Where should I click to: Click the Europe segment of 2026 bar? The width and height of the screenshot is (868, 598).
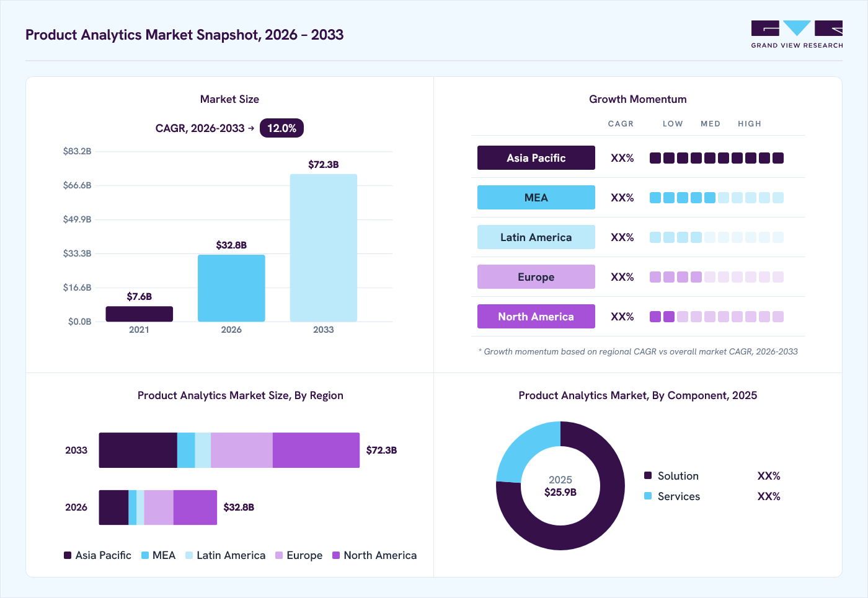159,508
